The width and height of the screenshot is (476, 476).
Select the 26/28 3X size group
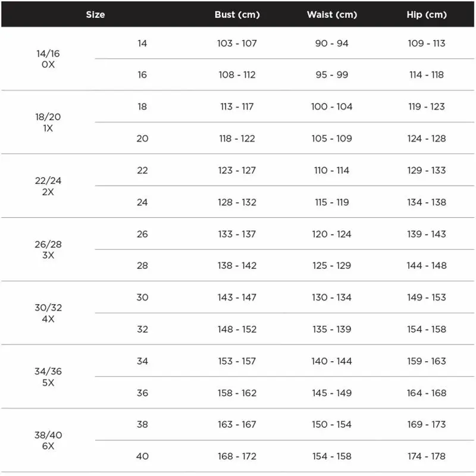48,249
